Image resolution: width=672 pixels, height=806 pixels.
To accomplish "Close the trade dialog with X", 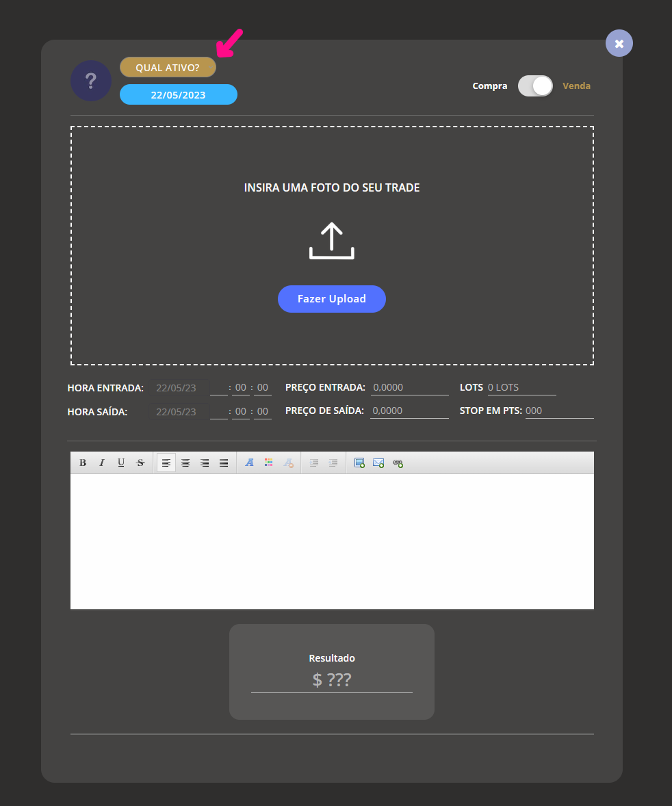I will 619,43.
